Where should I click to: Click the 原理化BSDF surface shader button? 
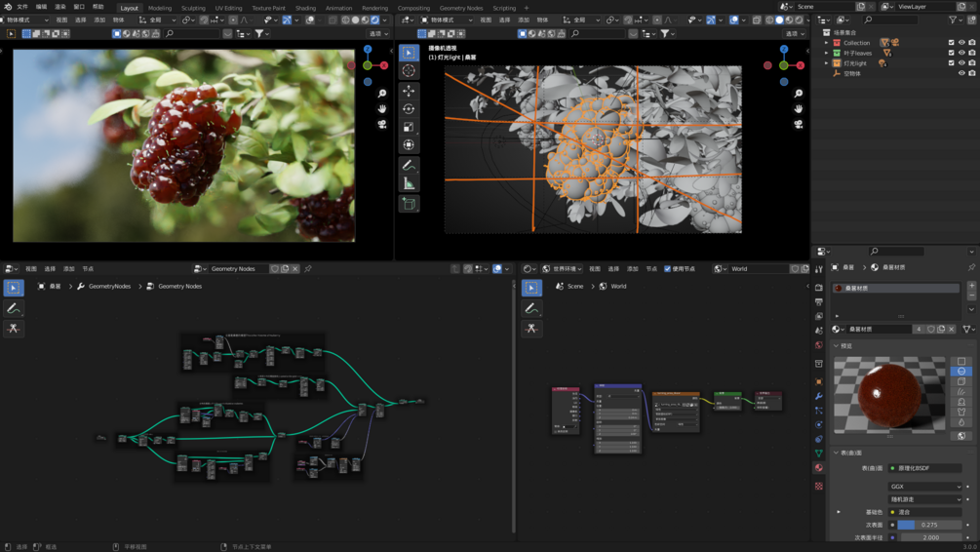(925, 468)
